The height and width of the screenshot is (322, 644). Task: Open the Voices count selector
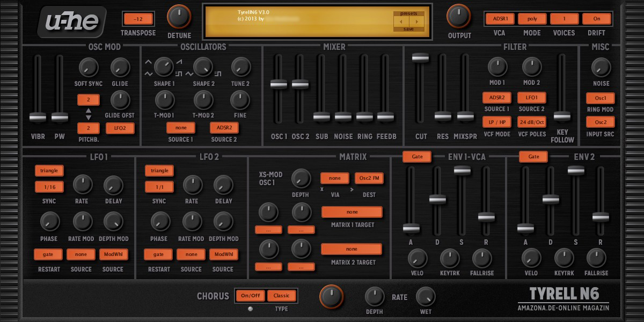pos(564,18)
